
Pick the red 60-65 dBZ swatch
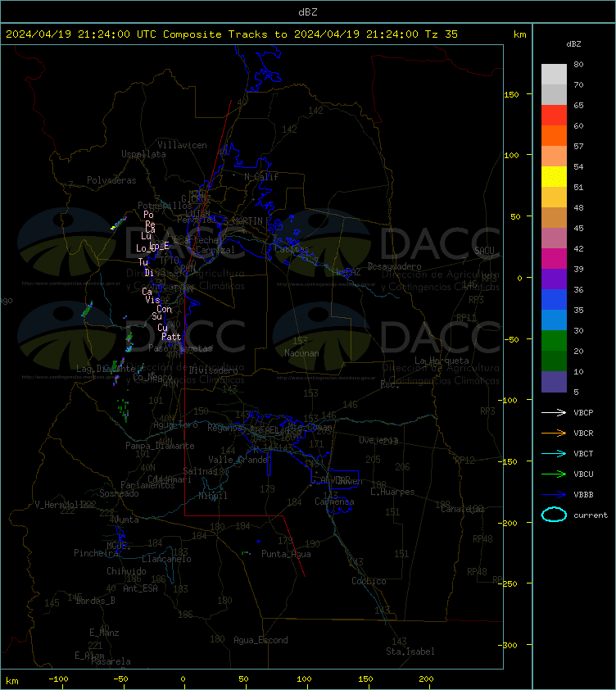[554, 116]
